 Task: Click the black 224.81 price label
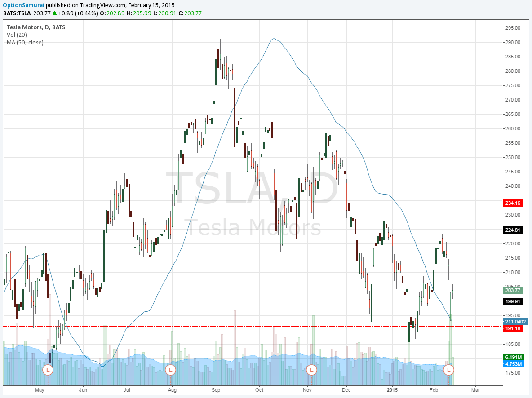[x=513, y=230]
